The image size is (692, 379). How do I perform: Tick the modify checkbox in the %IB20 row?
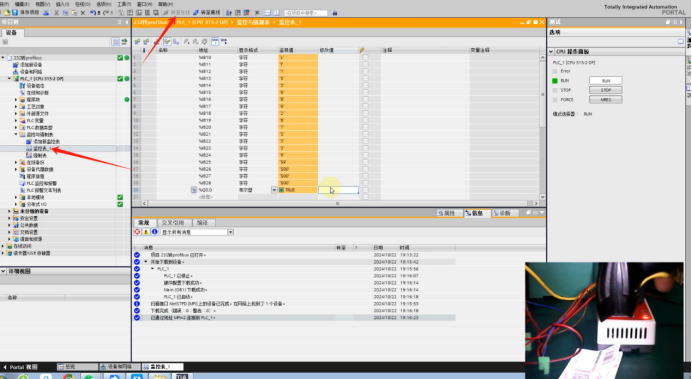point(365,127)
